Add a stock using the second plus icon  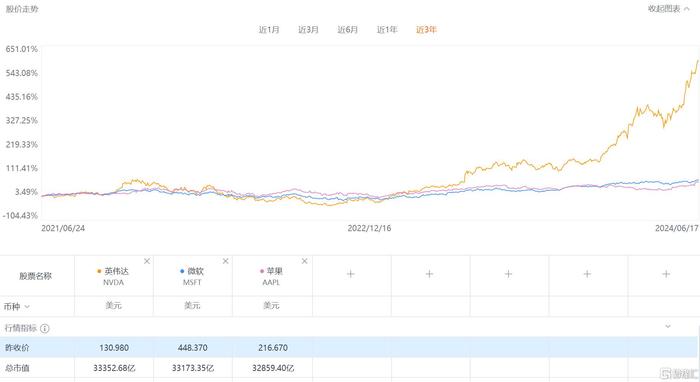click(x=429, y=274)
